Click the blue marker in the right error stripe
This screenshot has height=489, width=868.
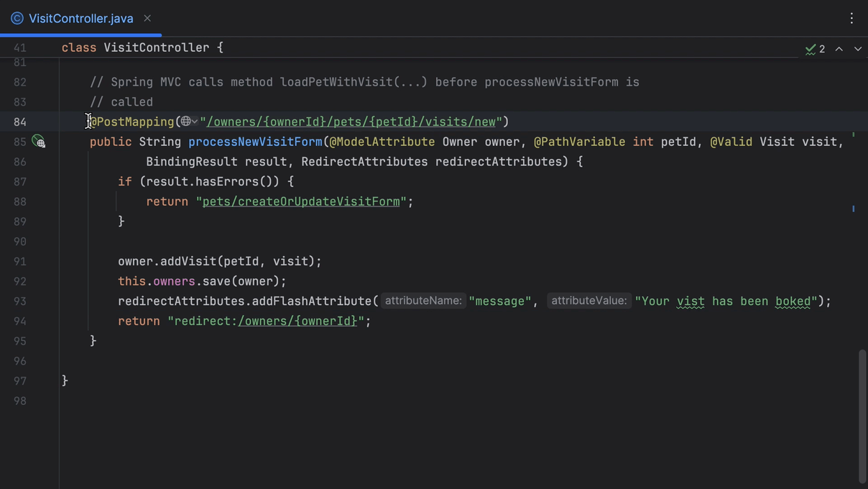(853, 209)
